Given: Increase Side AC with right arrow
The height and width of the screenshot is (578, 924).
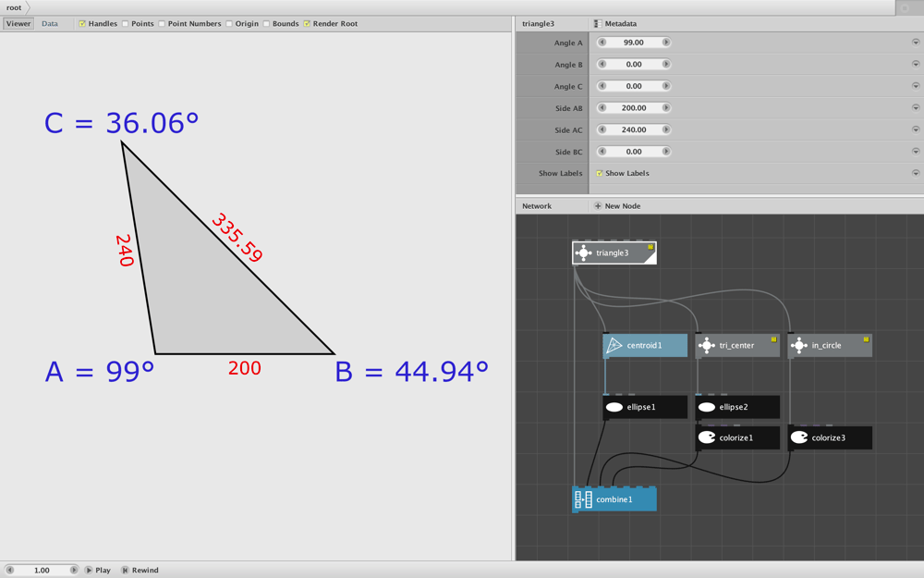Looking at the screenshot, I should point(666,129).
